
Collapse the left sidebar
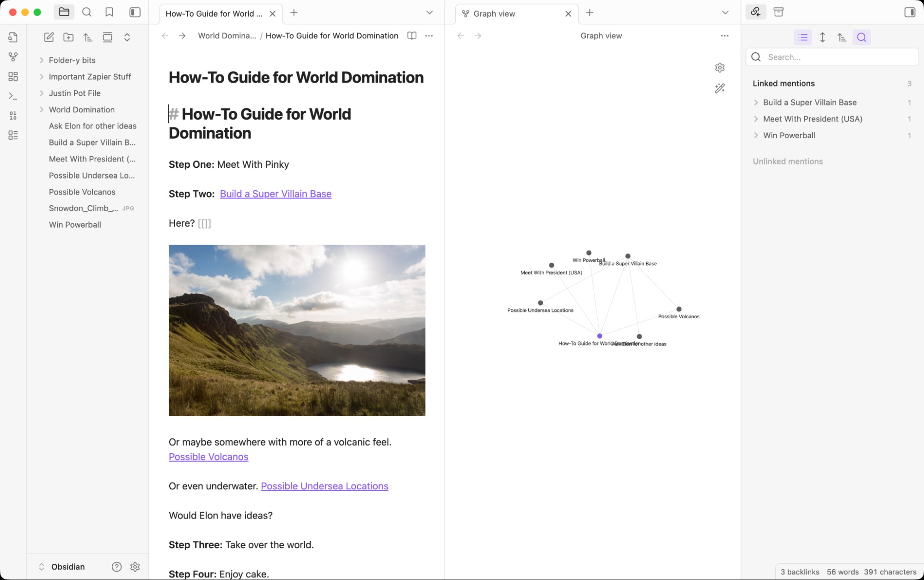point(135,12)
